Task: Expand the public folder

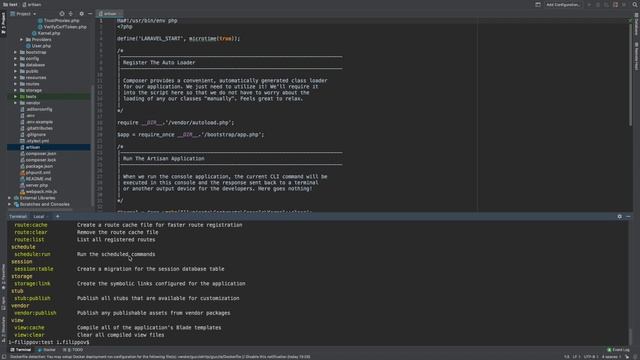Action: (x=16, y=71)
